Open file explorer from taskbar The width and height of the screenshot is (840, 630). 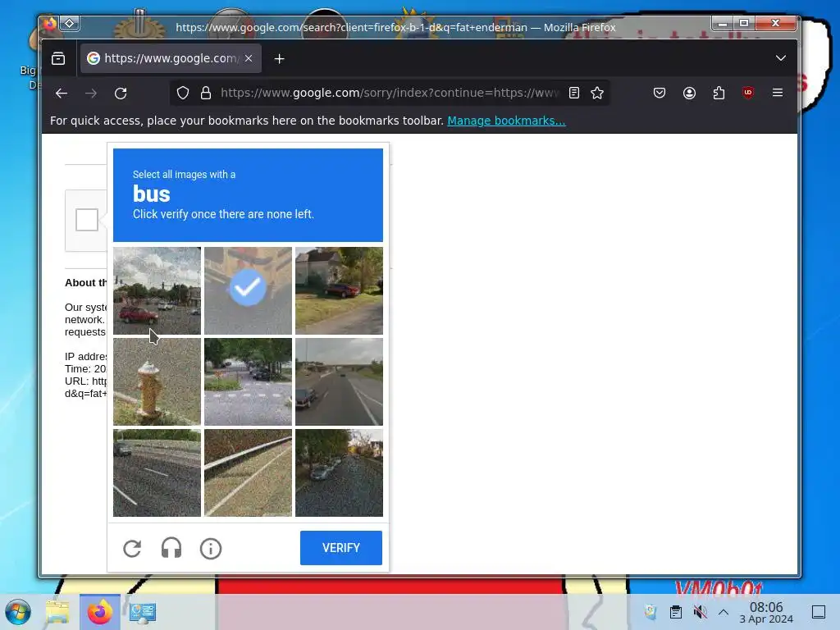[x=58, y=612]
